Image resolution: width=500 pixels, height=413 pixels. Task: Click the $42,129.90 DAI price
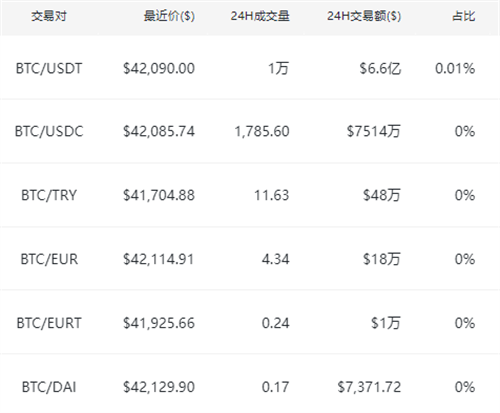click(159, 387)
